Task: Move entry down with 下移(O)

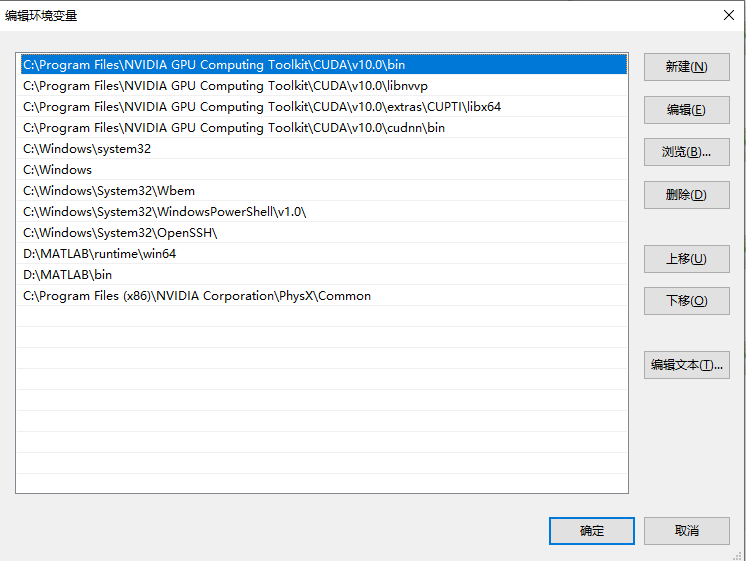Action: 687,301
